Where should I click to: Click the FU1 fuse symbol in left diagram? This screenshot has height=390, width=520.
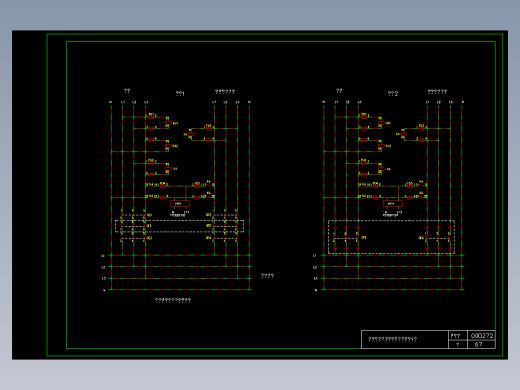(x=151, y=117)
